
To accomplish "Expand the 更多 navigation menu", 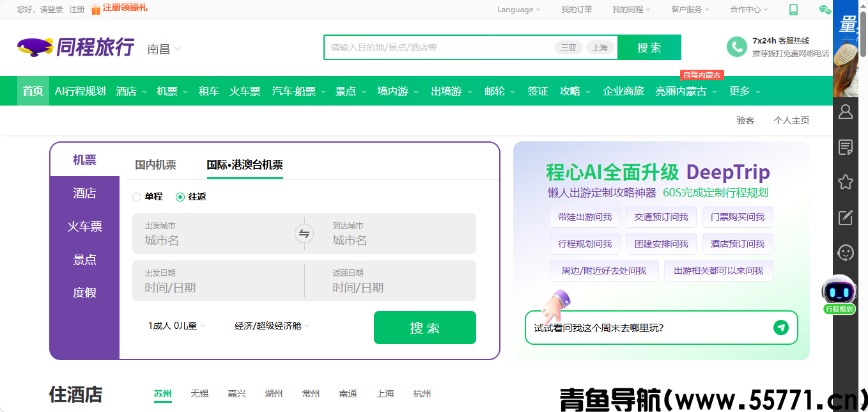I will (745, 91).
